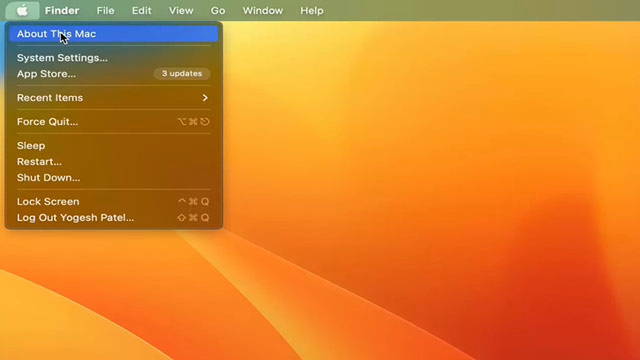Viewport: 640px width, 360px height.
Task: Open App Store menu entry
Action: pos(113,74)
